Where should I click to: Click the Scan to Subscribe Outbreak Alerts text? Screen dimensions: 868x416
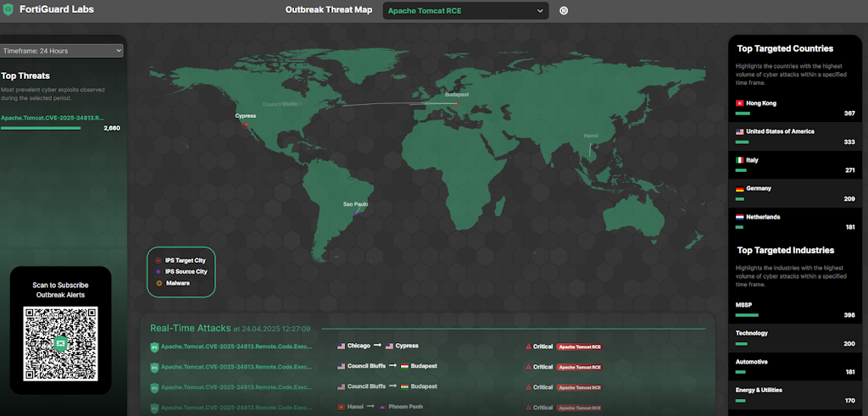[x=60, y=290]
